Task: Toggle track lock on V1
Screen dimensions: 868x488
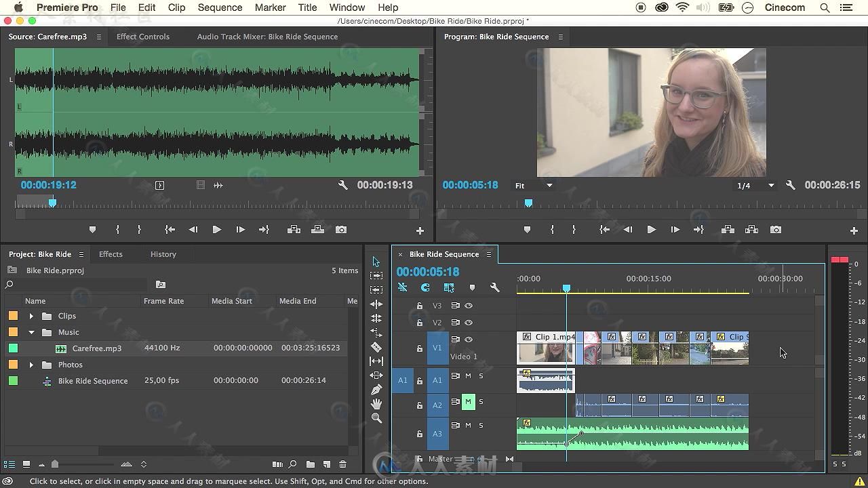Action: click(419, 348)
